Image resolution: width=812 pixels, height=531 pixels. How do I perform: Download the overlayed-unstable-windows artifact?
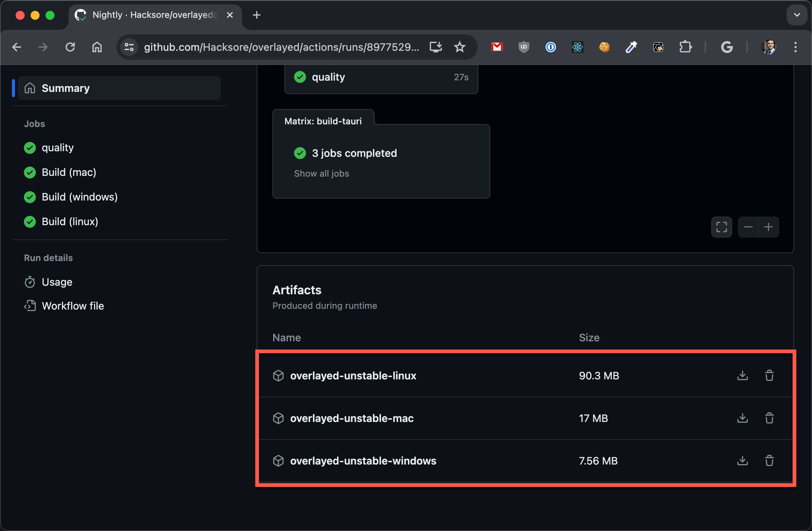[743, 460]
